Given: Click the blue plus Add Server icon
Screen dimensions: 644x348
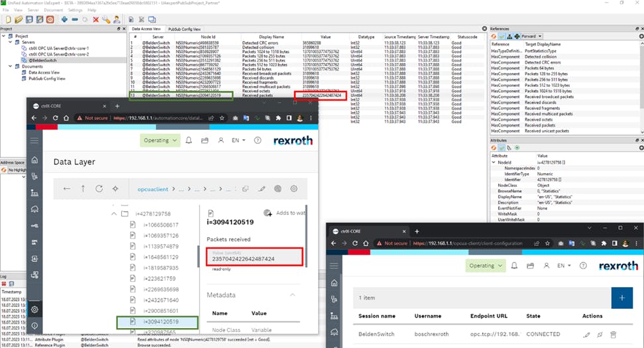Looking at the screenshot, I should [x=64, y=19].
